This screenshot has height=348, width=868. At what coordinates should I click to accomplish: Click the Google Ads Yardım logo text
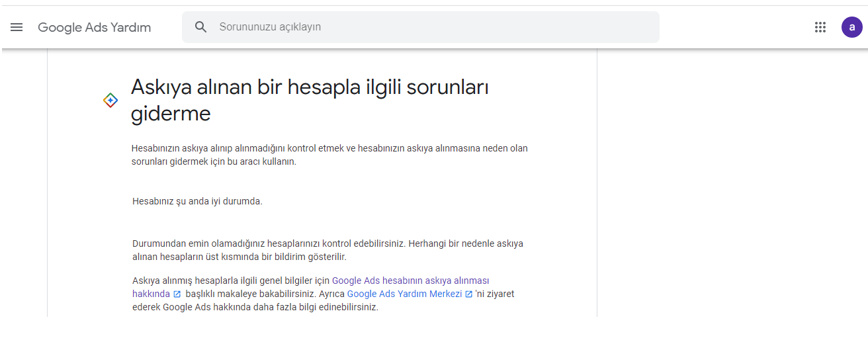[x=95, y=27]
